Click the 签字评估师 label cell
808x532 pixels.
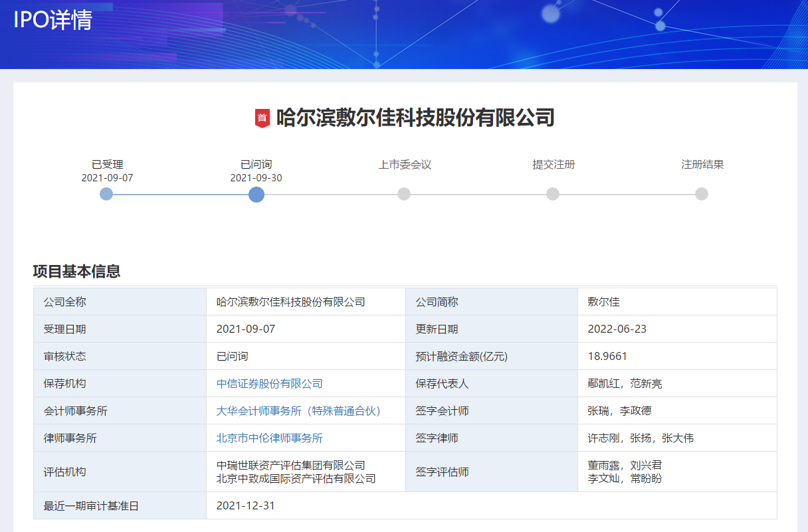[x=492, y=472]
